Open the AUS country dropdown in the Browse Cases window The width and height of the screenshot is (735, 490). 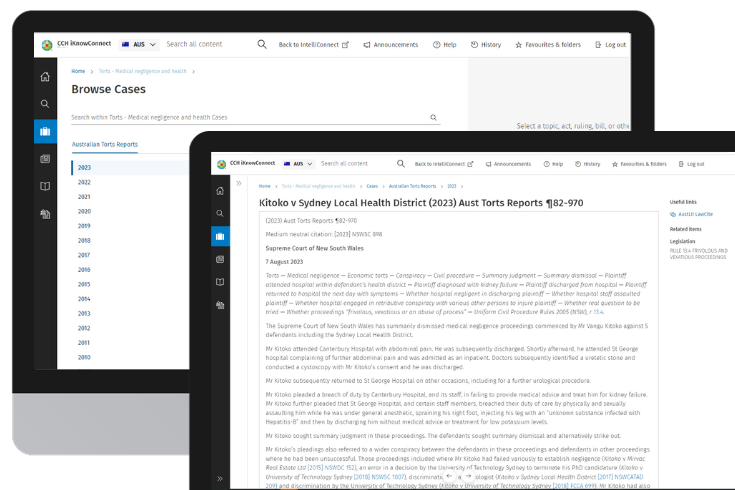tap(138, 45)
